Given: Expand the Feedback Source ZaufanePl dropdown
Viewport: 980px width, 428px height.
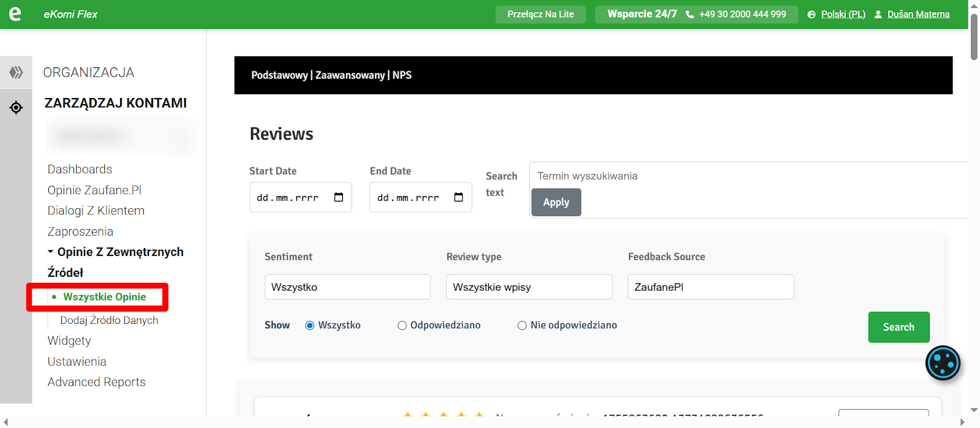Looking at the screenshot, I should click(710, 287).
